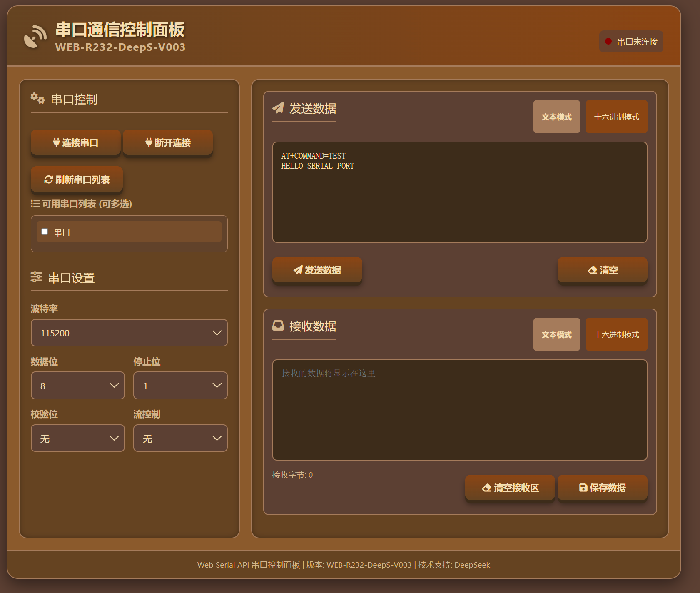Click the list icon beside 可用串口列表

click(x=35, y=204)
